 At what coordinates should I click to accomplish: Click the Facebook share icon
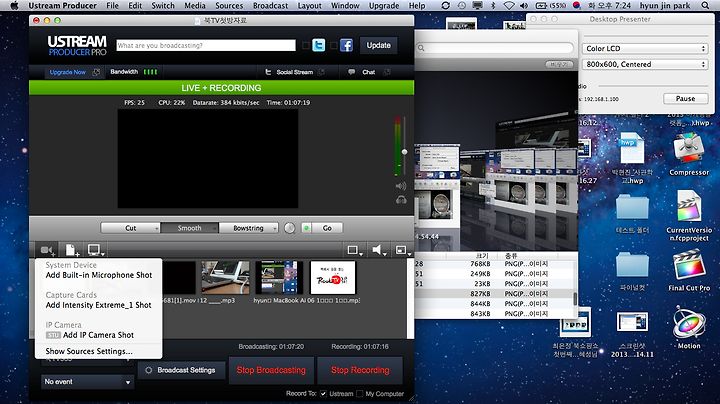tap(346, 45)
